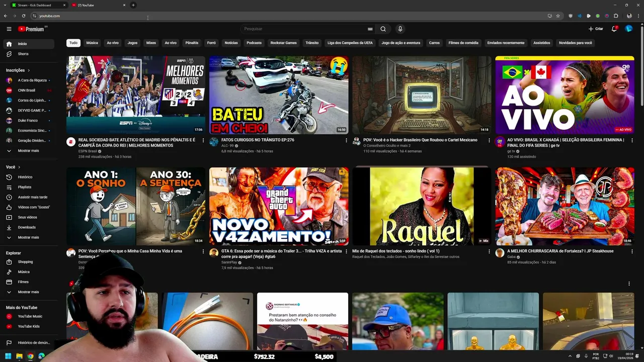The image size is (644, 362).
Task: Expand the Você section chevron
Action: (x=19, y=167)
